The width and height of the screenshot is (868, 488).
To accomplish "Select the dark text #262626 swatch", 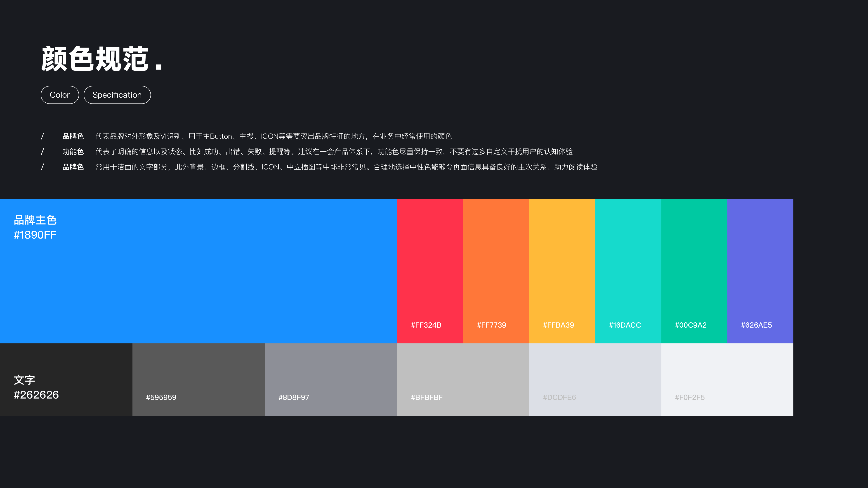I will [x=66, y=380].
